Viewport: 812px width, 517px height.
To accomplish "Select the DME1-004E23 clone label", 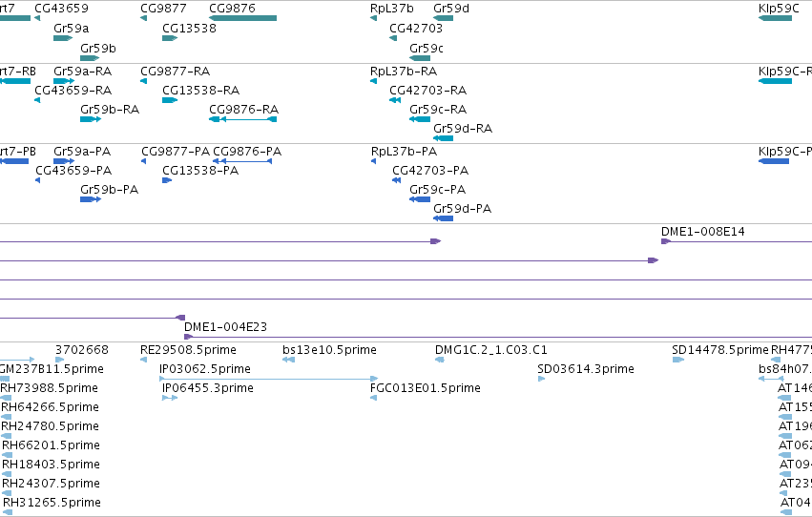I will point(225,326).
